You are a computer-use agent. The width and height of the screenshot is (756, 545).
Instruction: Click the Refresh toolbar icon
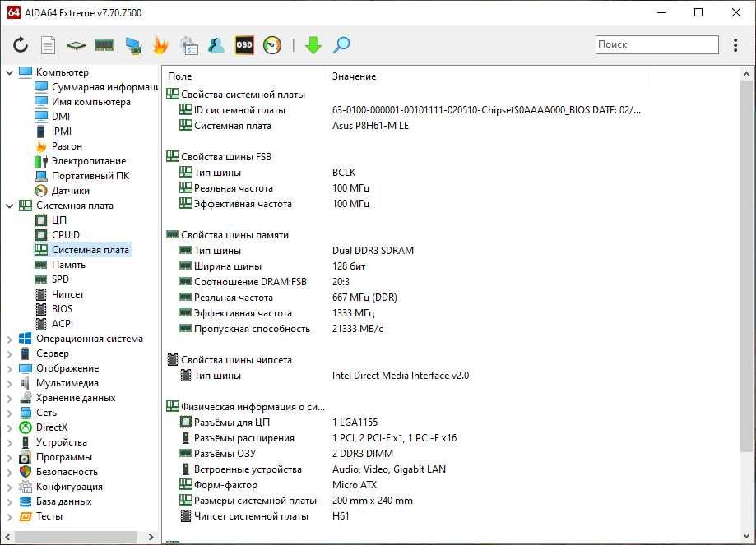[21, 45]
